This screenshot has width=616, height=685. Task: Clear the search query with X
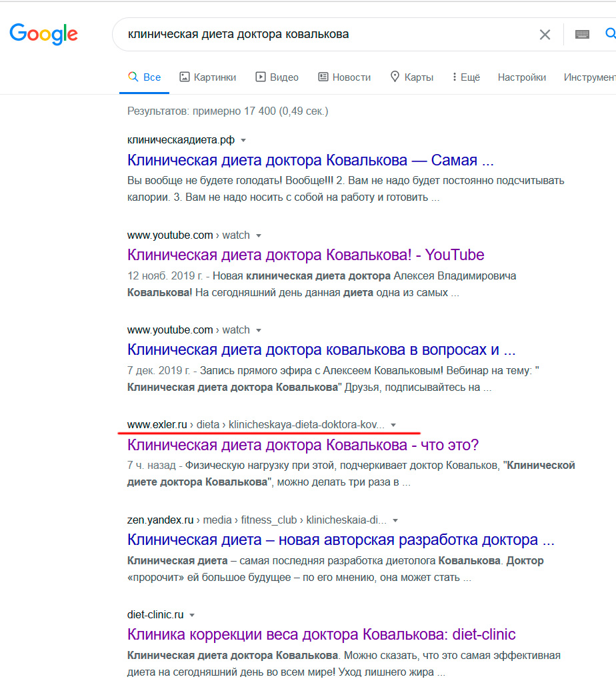[x=545, y=35]
